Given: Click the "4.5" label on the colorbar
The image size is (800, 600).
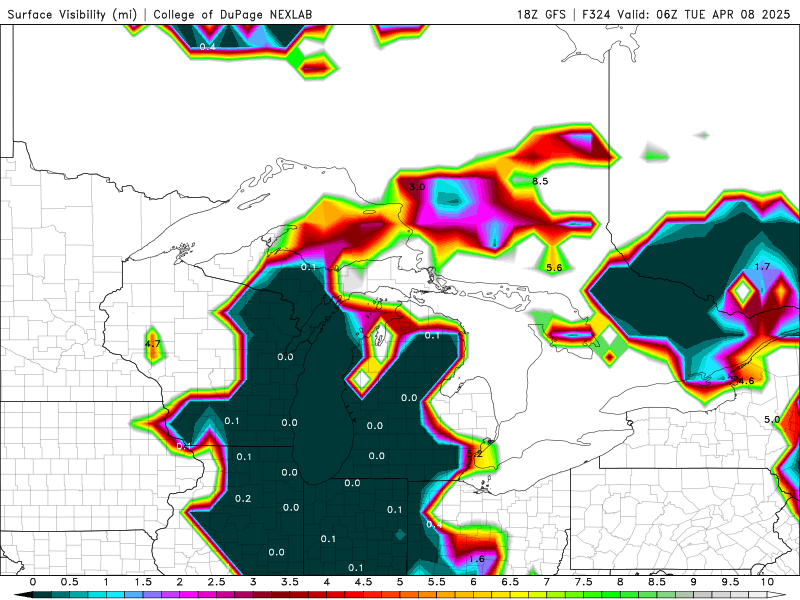Looking at the screenshot, I should click(363, 582).
